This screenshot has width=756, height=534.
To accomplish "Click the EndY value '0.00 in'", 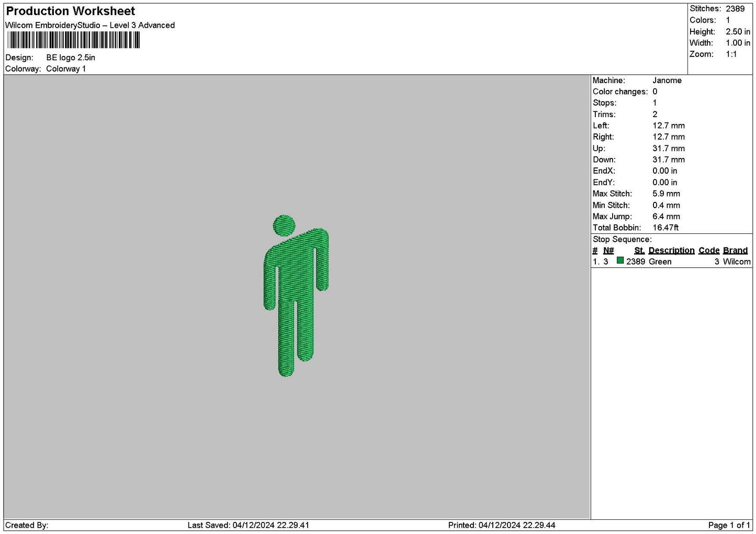I will click(664, 183).
